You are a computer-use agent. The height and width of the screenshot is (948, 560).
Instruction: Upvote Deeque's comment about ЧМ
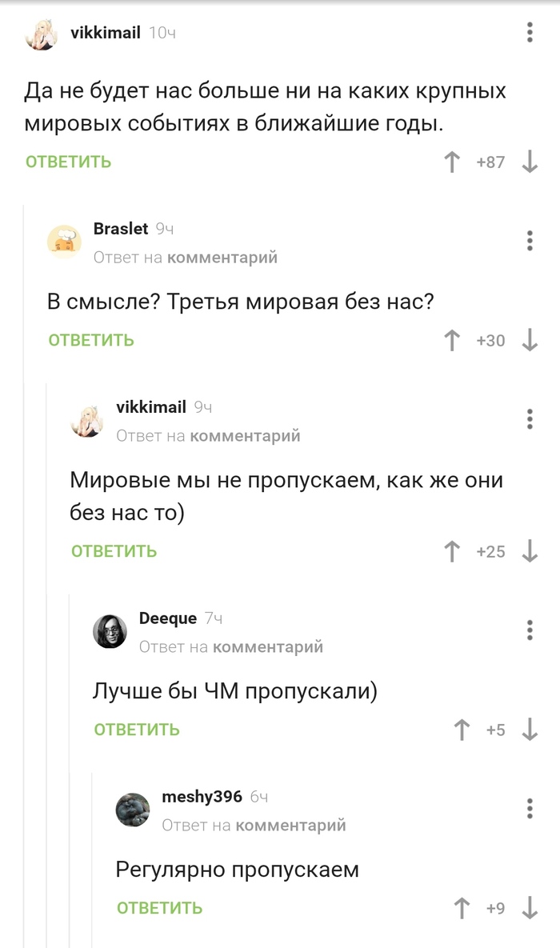point(462,729)
